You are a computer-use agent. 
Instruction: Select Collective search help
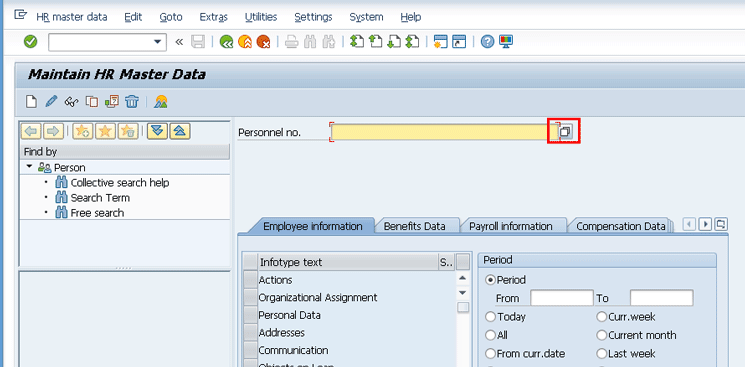point(120,183)
